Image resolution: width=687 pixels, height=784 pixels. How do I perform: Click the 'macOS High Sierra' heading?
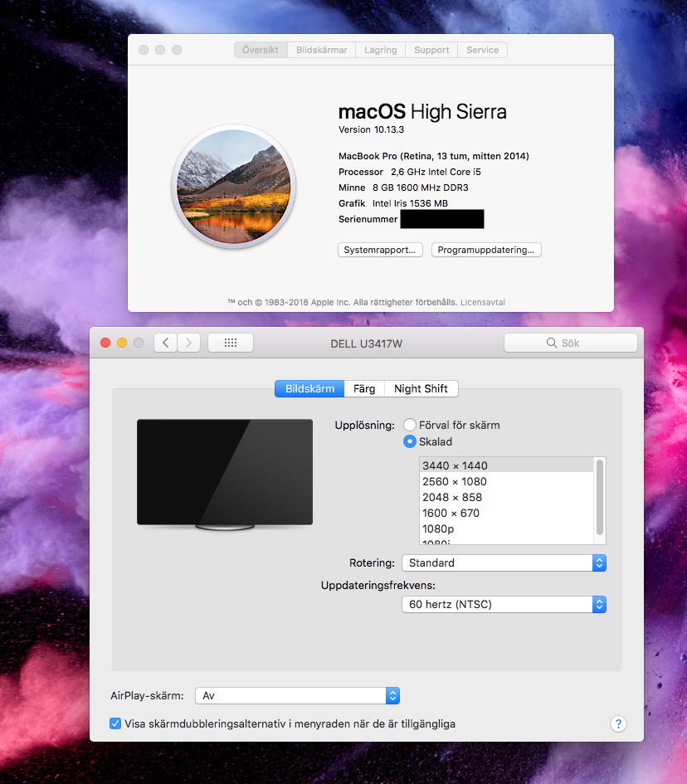422,112
